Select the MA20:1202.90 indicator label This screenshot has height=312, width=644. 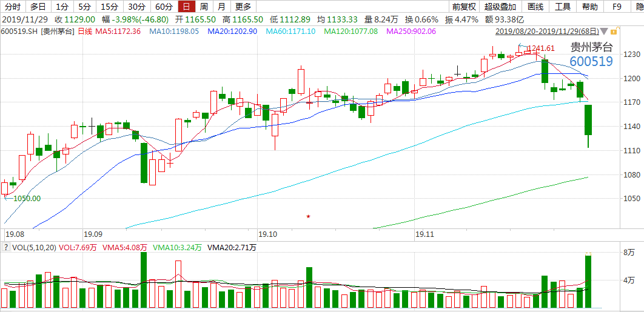pos(232,32)
